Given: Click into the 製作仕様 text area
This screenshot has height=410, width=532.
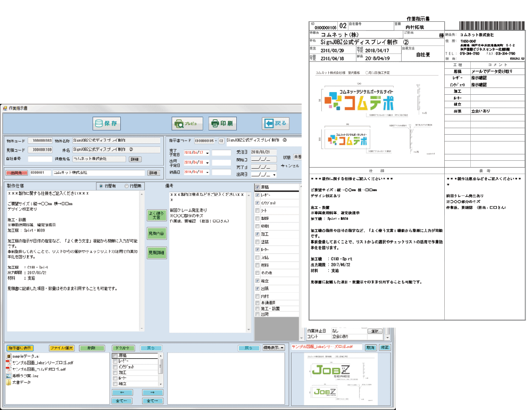Looking at the screenshot, I should click(73, 260).
